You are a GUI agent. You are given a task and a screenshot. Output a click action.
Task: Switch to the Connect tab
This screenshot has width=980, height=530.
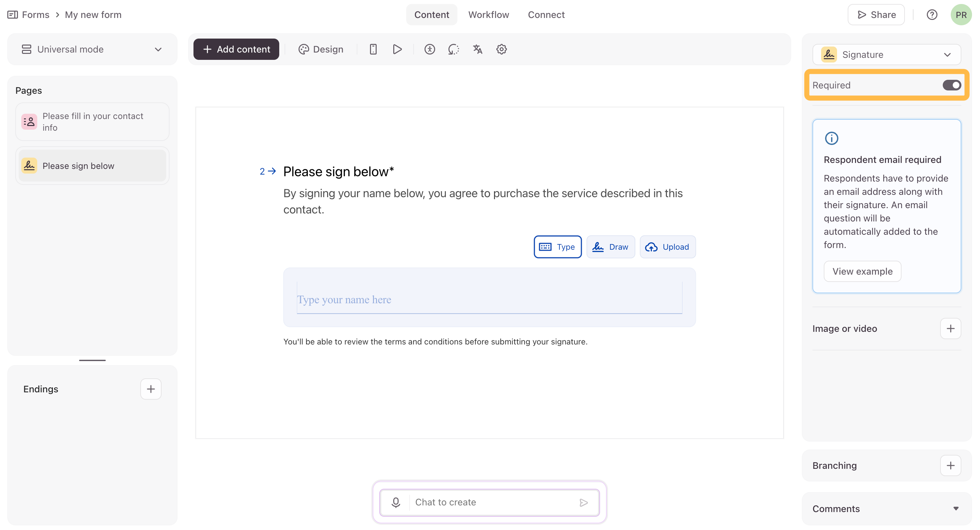point(546,15)
